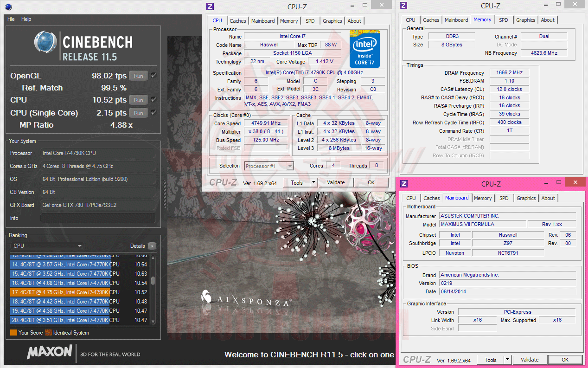The height and width of the screenshot is (368, 588).
Task: Click Tools button in Mainboard window
Action: [x=491, y=360]
